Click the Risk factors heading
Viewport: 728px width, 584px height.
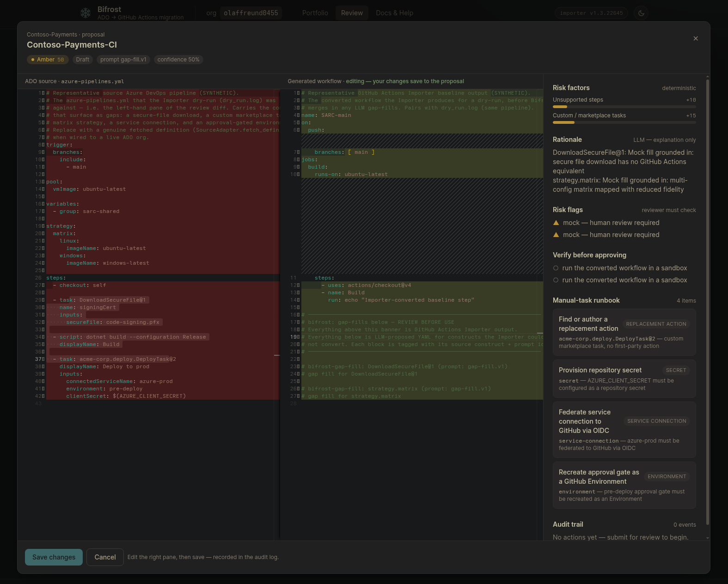[571, 88]
